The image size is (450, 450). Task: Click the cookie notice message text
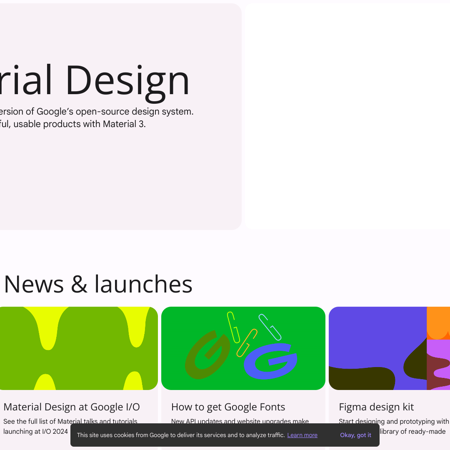[x=181, y=435]
